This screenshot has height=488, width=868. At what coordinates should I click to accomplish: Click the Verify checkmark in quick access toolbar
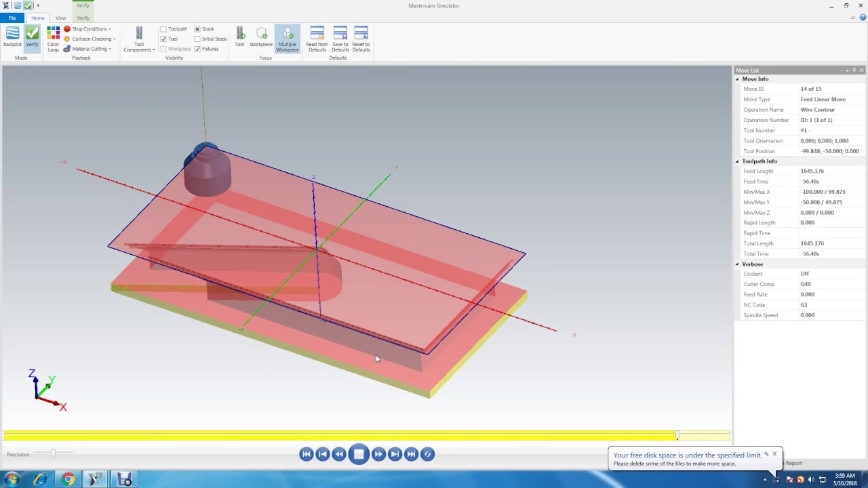point(28,5)
